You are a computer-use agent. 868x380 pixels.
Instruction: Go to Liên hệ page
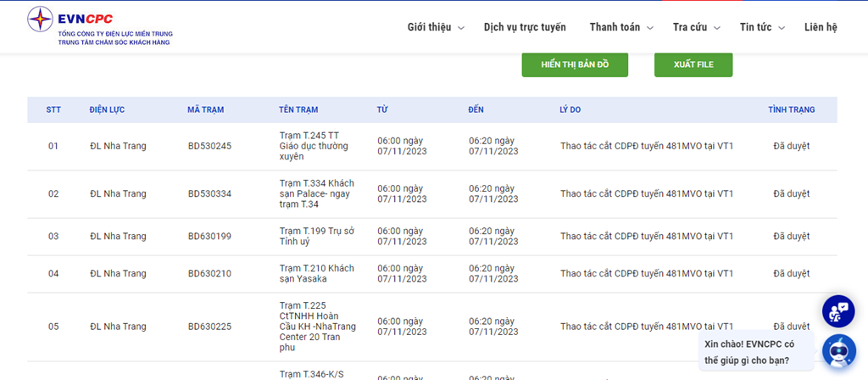tap(821, 27)
